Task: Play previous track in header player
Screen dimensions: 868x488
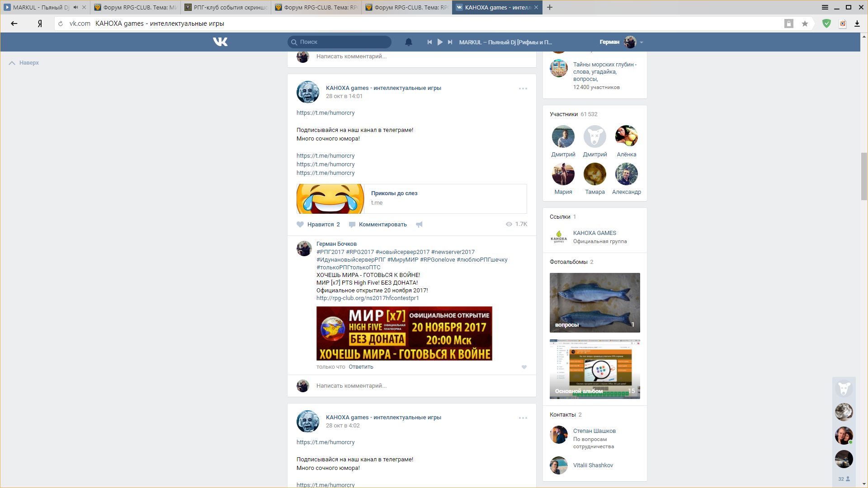Action: tap(429, 42)
